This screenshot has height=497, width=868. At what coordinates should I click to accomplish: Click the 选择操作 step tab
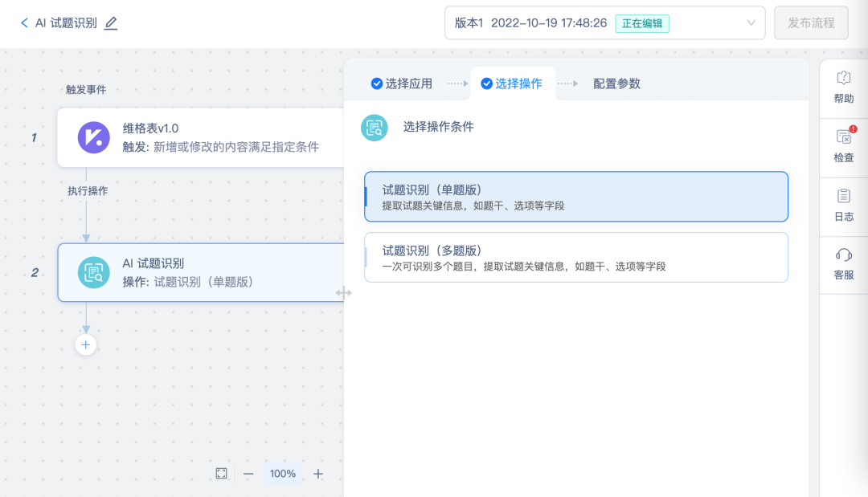511,84
